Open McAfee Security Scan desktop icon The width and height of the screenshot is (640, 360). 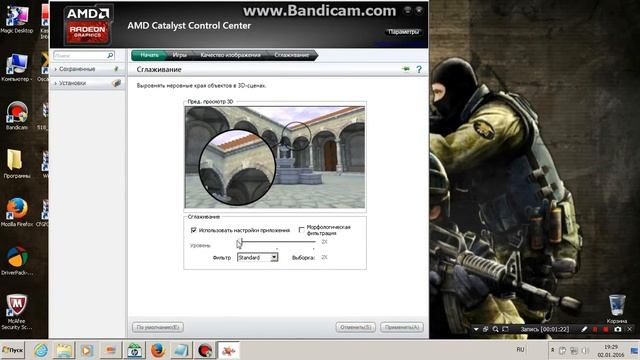pyautogui.click(x=16, y=311)
